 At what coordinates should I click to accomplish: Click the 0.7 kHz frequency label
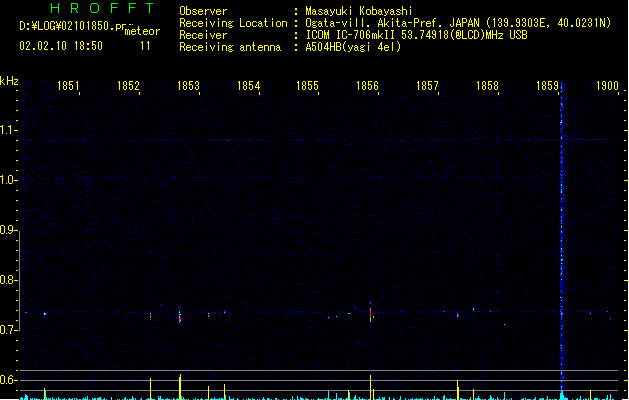(x=8, y=330)
